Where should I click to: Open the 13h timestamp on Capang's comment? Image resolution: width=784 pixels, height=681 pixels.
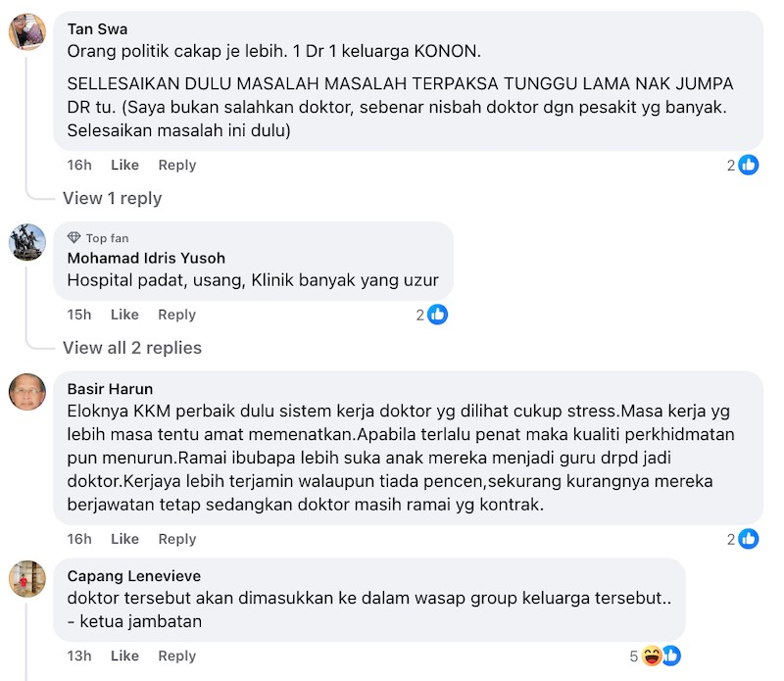79,656
